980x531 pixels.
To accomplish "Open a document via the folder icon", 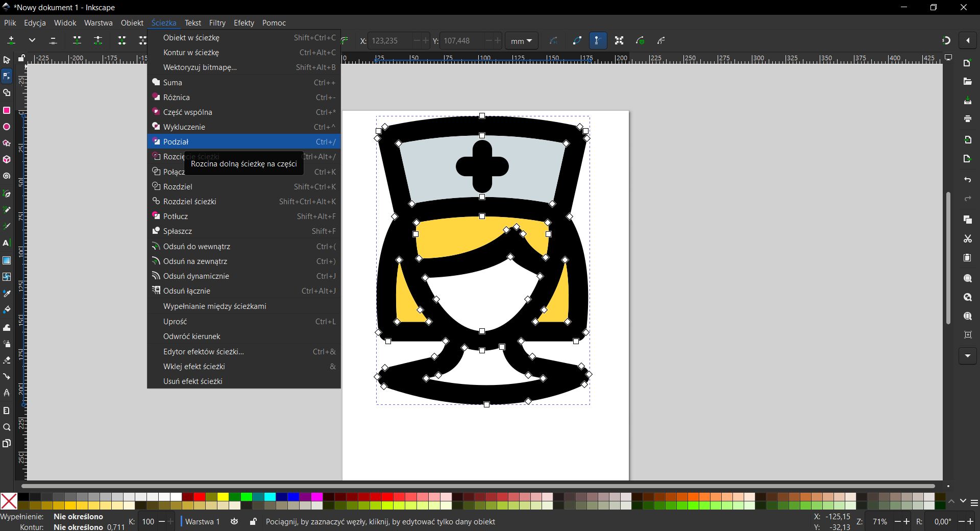I will (x=967, y=82).
